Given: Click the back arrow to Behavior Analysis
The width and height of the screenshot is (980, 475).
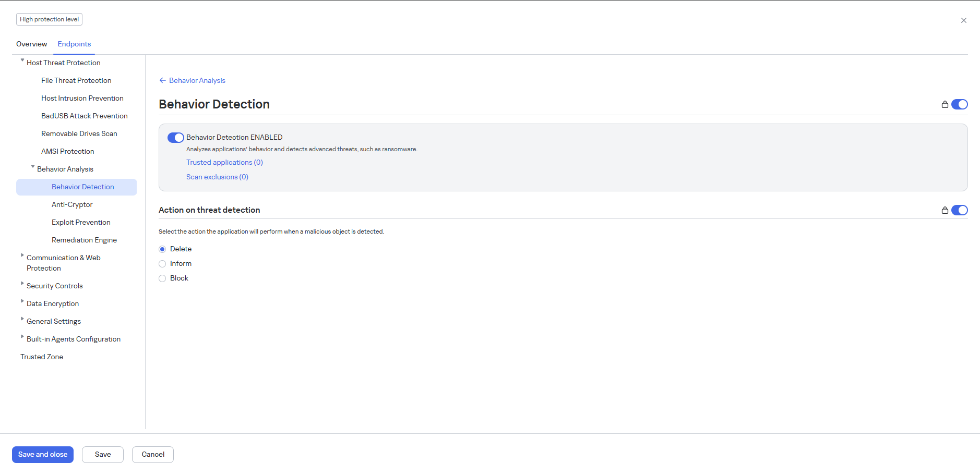Looking at the screenshot, I should tap(163, 81).
